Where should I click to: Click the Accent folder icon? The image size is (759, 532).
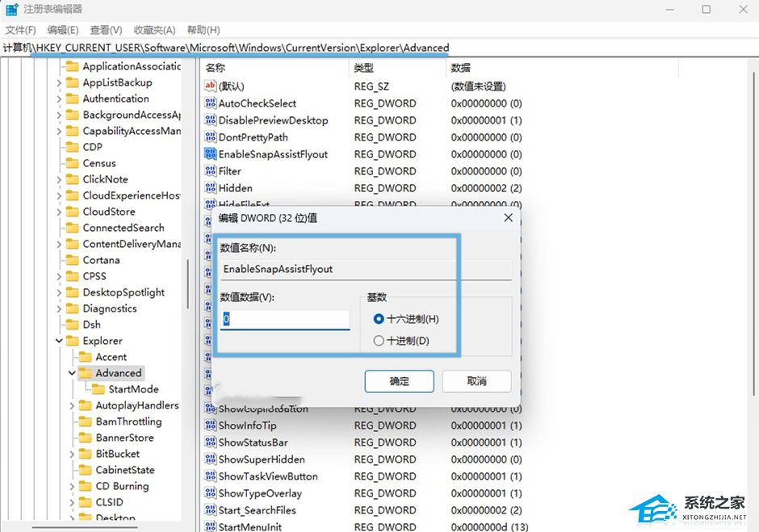[86, 357]
